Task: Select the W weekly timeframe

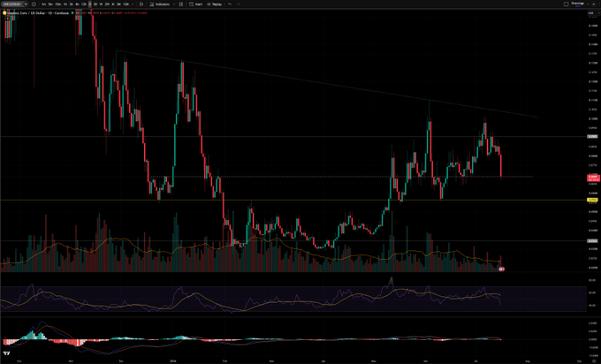Action: [101, 4]
